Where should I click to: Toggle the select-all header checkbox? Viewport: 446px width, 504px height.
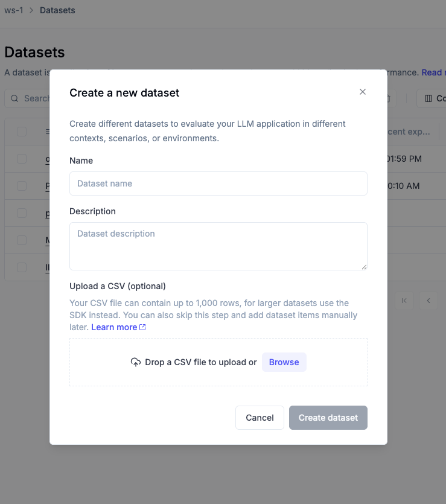click(22, 132)
